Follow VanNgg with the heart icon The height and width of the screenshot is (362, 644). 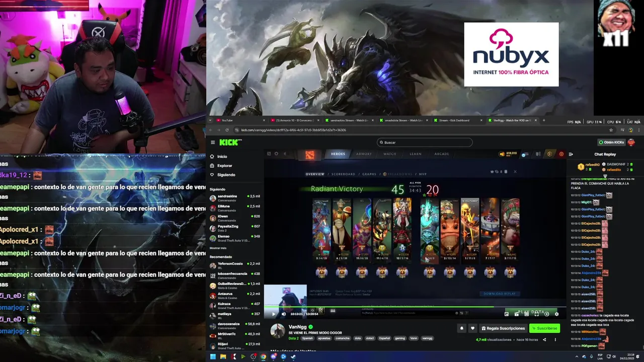click(x=472, y=328)
